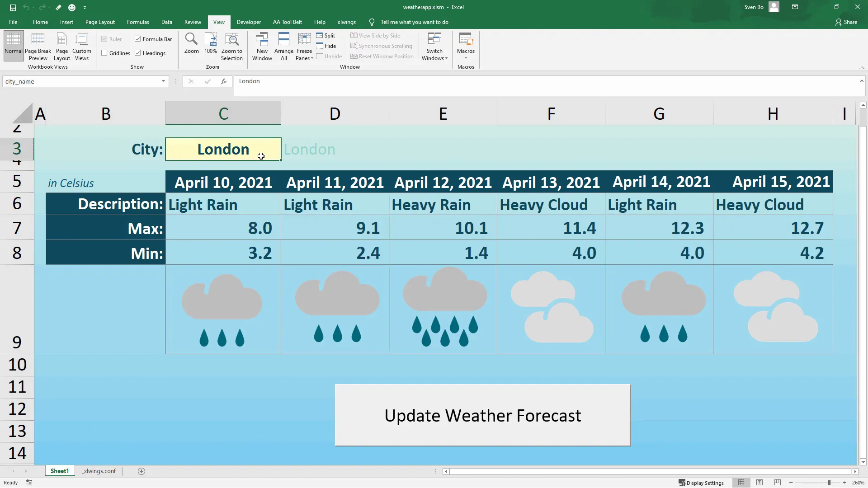This screenshot has width=868, height=488.
Task: Open the Freeze Panes dropdown
Action: click(x=304, y=45)
